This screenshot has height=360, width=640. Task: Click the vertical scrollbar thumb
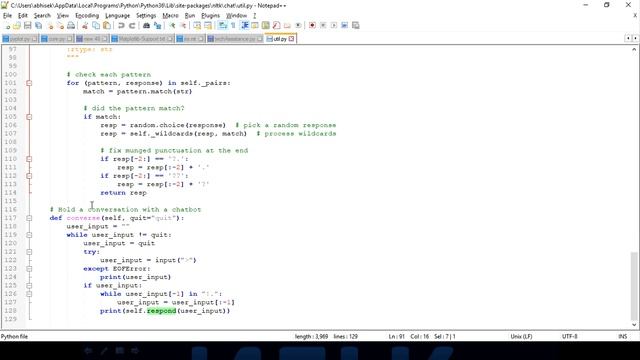click(634, 286)
